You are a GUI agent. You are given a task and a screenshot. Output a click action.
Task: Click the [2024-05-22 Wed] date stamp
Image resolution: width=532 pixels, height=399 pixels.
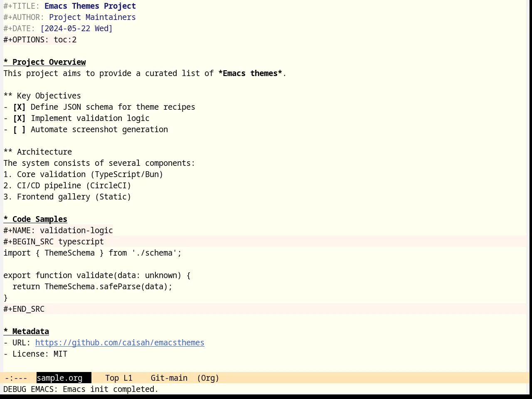76,29
